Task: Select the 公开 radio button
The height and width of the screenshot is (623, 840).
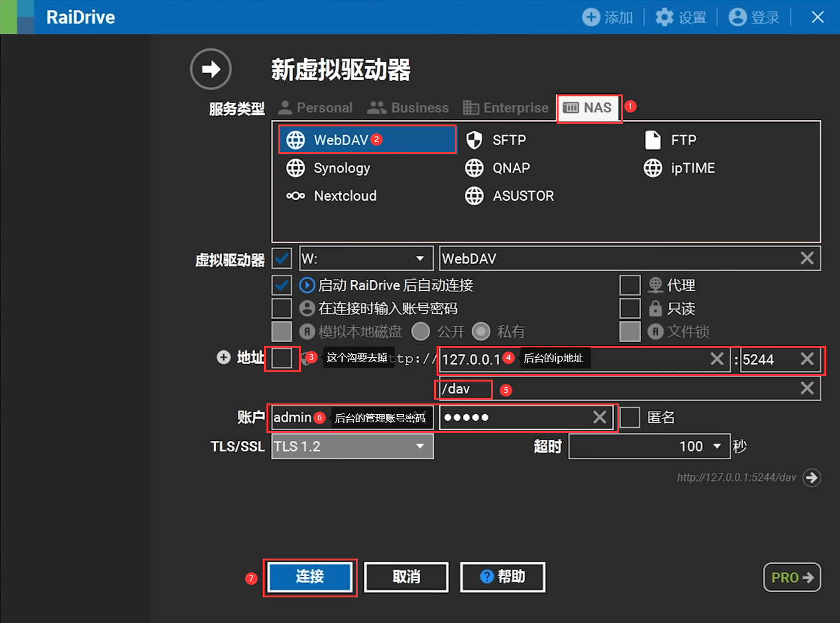Action: coord(421,332)
